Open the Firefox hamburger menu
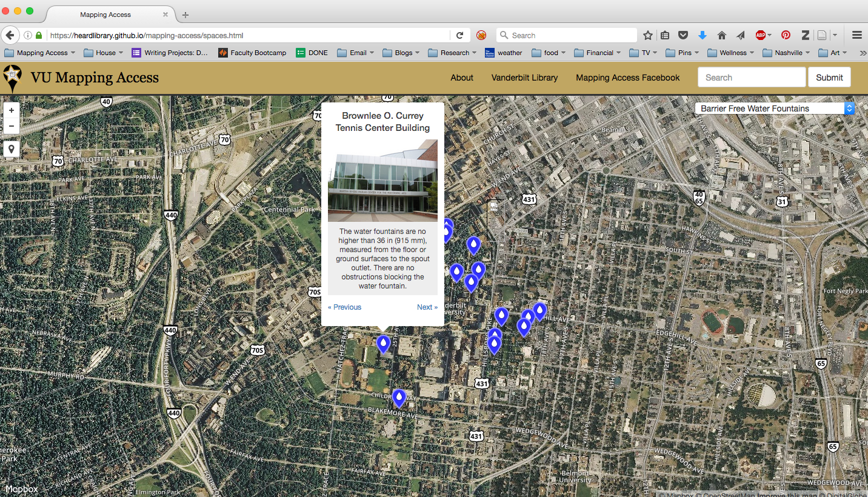 tap(856, 35)
